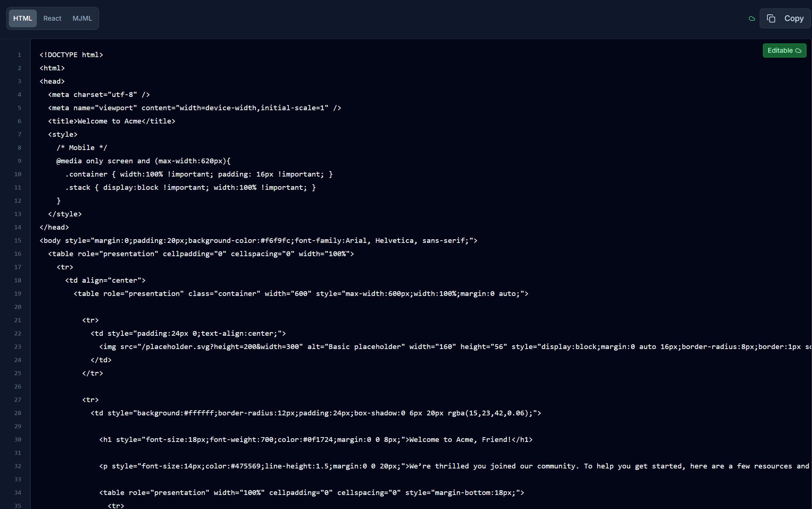
Task: Select the HTML tab
Action: tap(22, 18)
